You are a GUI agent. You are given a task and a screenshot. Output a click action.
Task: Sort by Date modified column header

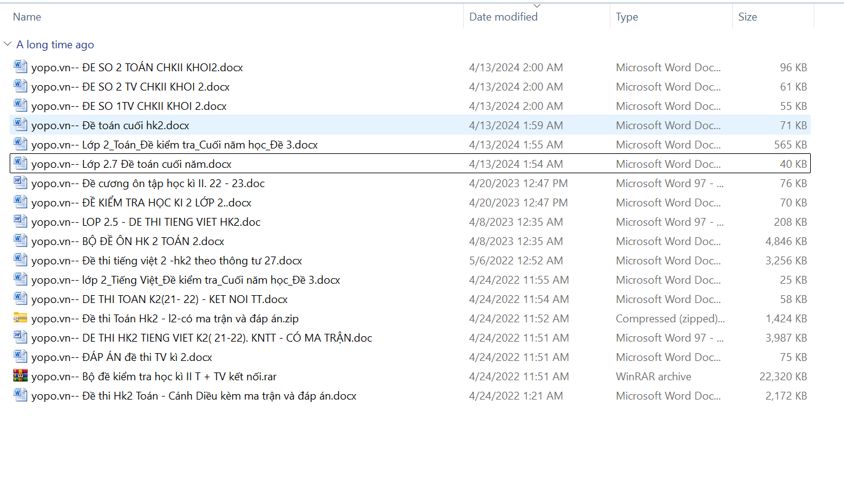coord(503,17)
